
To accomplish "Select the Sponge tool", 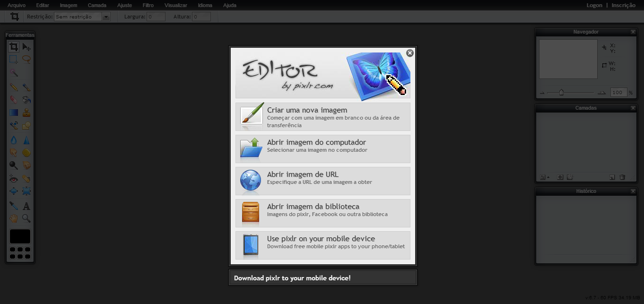I will click(x=26, y=153).
